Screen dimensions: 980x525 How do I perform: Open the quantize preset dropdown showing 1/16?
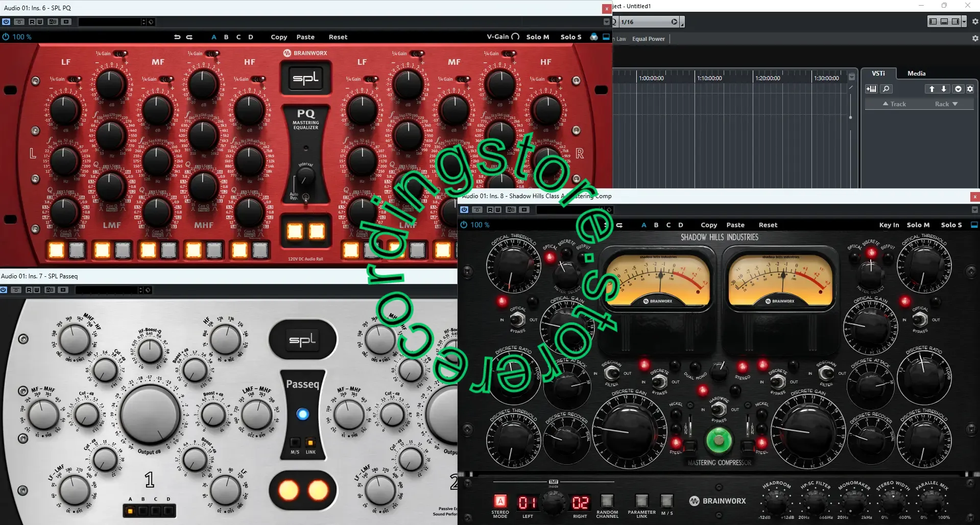pos(649,22)
